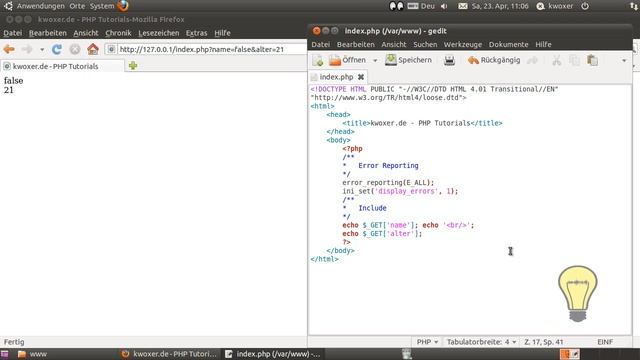Click the redo arrow icon in gedit
The width and height of the screenshot is (640, 360).
(532, 60)
